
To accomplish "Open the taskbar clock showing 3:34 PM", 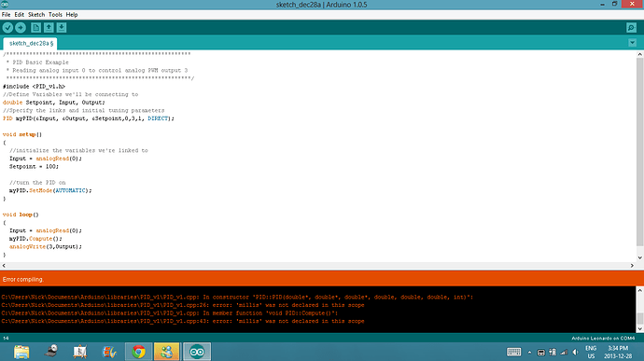I will (x=618, y=352).
